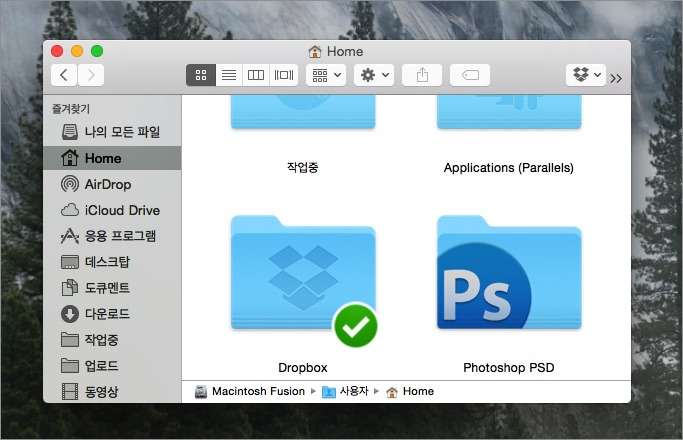683x440 pixels.
Task: Open 도큐멘트 in the sidebar
Action: (x=112, y=288)
